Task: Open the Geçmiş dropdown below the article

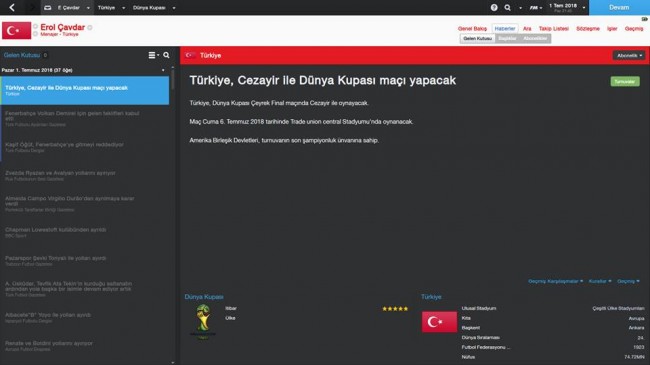Action: [x=628, y=281]
